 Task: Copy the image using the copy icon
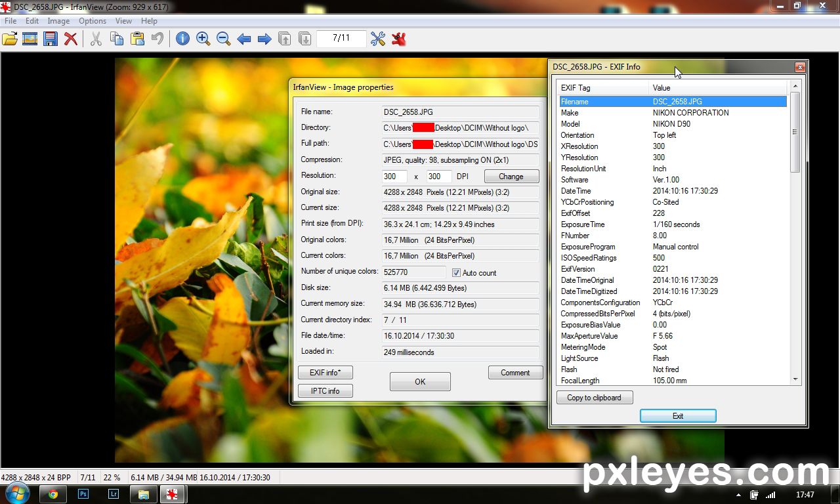117,39
